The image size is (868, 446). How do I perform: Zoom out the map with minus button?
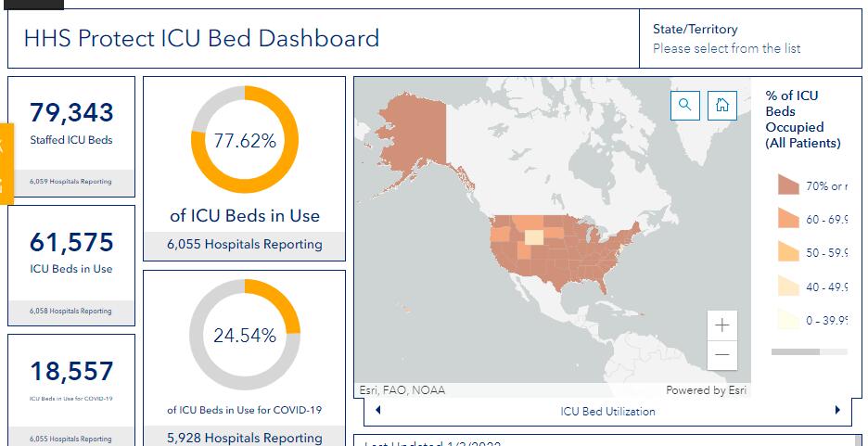[x=721, y=355]
